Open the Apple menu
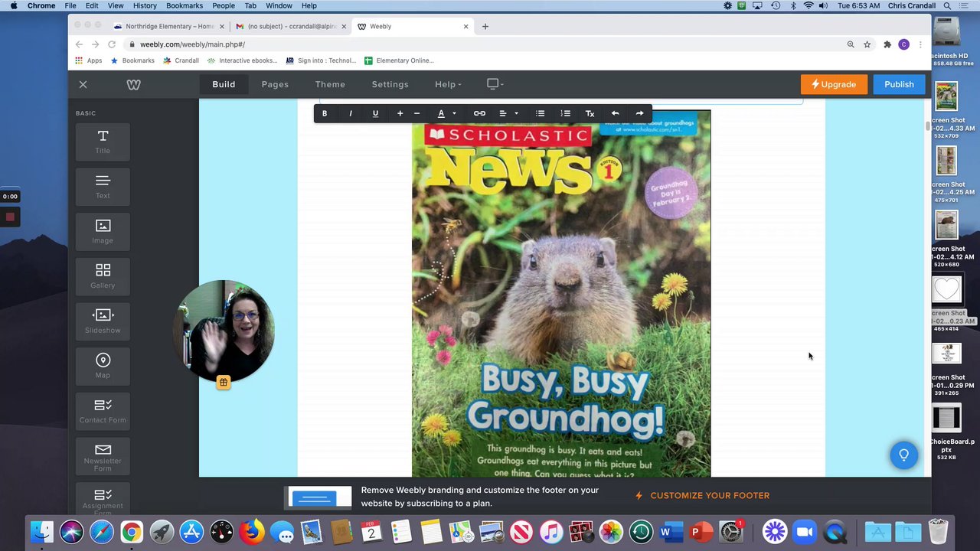Viewport: 980px width, 551px height. click(13, 5)
